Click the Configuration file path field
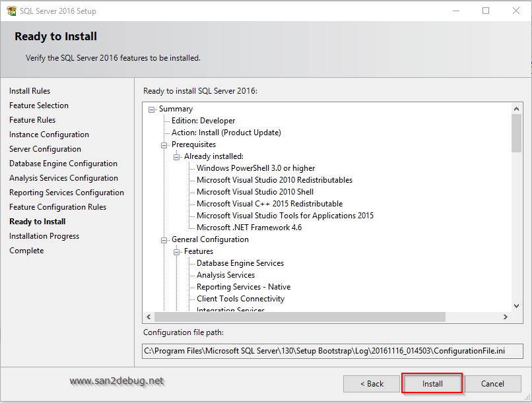 coord(333,351)
